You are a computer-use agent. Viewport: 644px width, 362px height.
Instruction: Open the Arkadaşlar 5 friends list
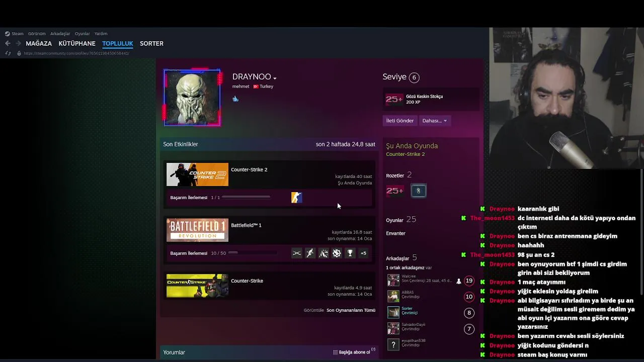coord(401,258)
